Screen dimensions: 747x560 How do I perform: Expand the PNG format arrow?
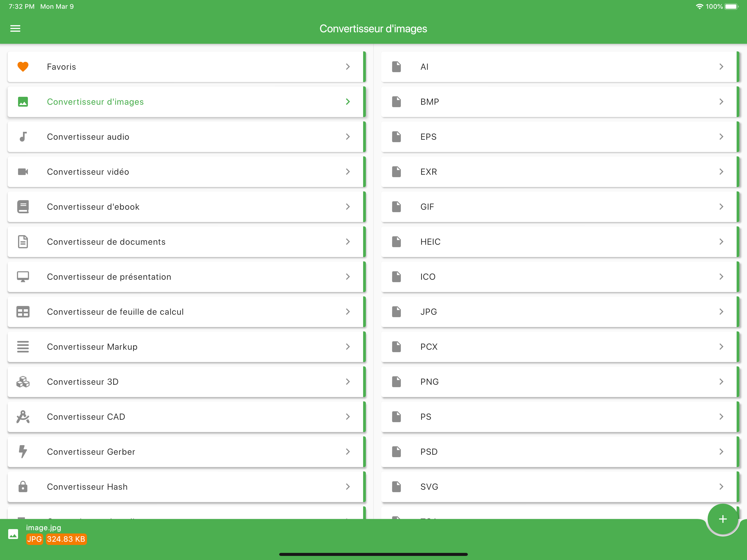click(x=721, y=382)
